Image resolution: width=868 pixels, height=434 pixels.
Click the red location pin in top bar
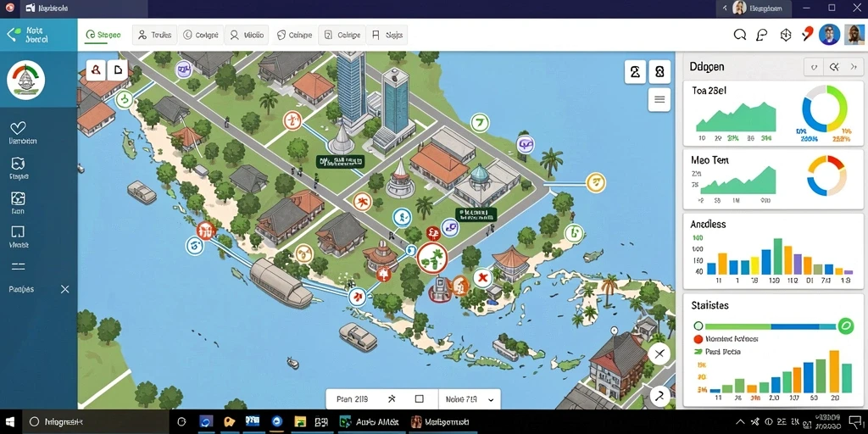click(x=808, y=34)
